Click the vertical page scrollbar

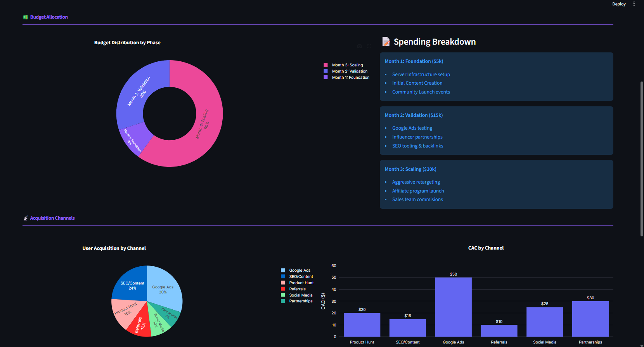click(642, 155)
